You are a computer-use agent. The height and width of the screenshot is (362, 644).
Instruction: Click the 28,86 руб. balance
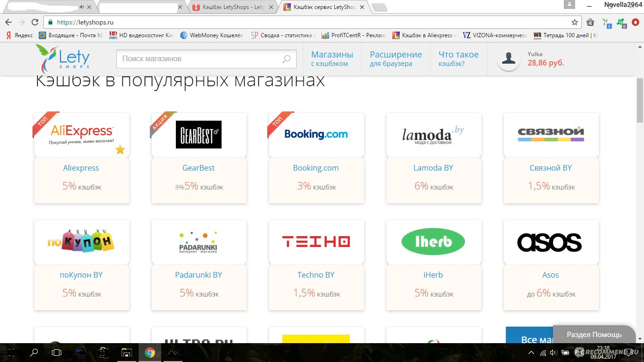(x=545, y=63)
